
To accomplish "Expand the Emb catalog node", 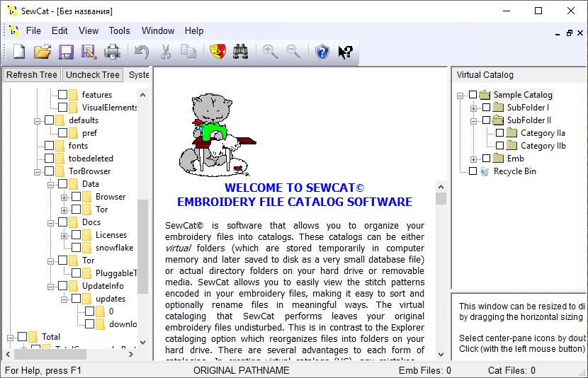I will (474, 159).
